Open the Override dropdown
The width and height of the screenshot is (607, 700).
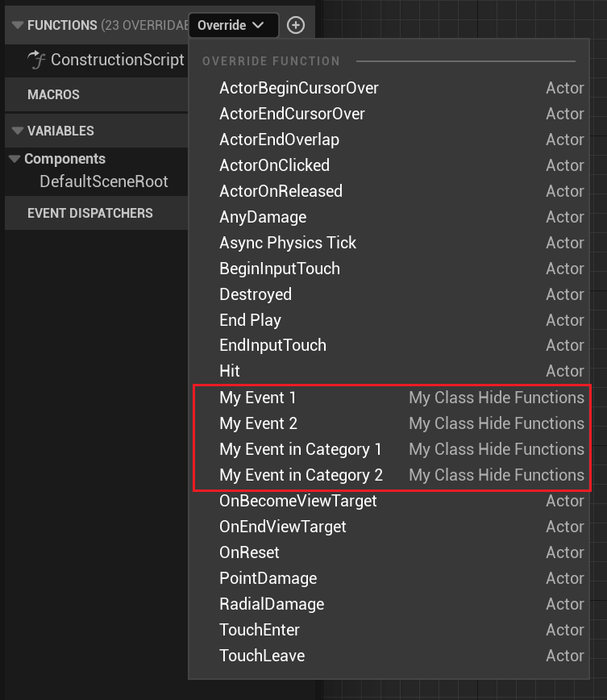click(x=233, y=25)
